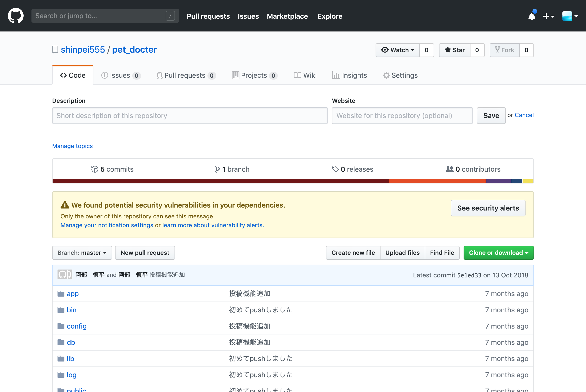Switch to the Insights tab

[x=350, y=75]
